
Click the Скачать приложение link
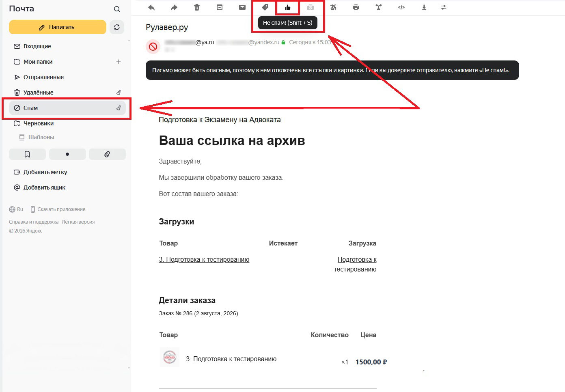click(58, 209)
